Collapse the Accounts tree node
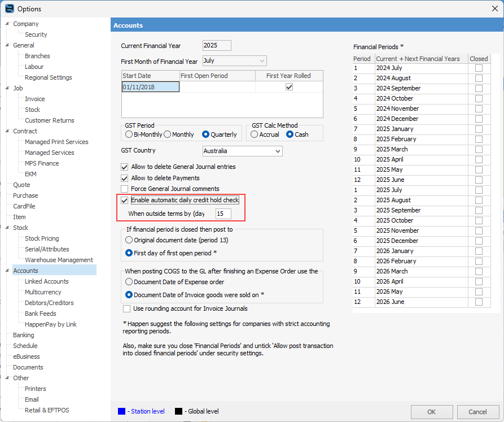 tap(7, 271)
